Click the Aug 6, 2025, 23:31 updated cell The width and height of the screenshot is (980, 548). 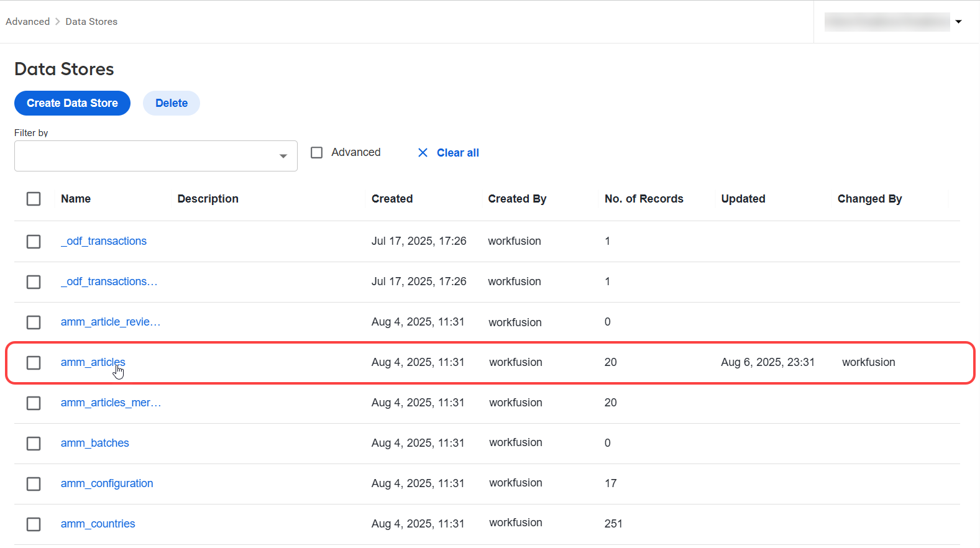(x=768, y=362)
